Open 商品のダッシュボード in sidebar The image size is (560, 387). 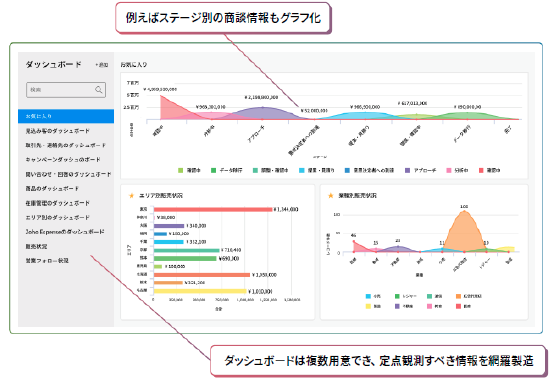tap(52, 189)
